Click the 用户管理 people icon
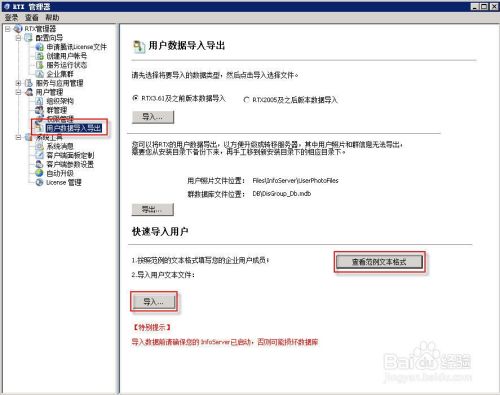This screenshot has height=395, width=500. [x=29, y=92]
